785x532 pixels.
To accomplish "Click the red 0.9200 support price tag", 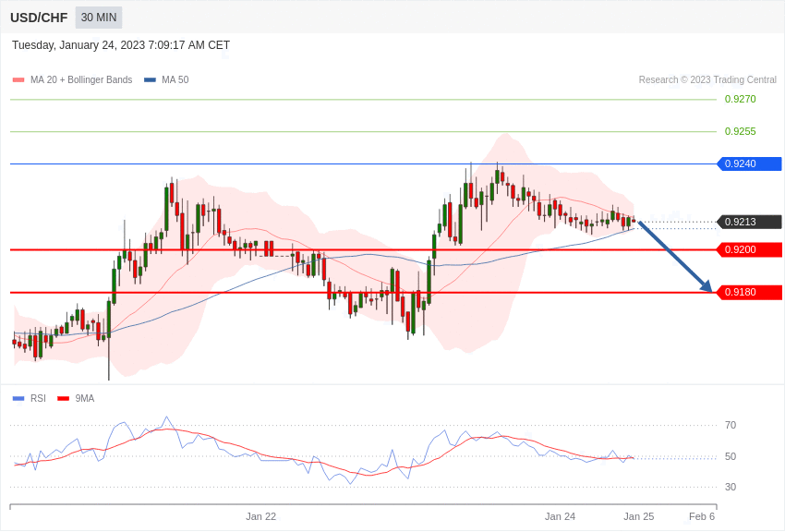I will (x=750, y=249).
